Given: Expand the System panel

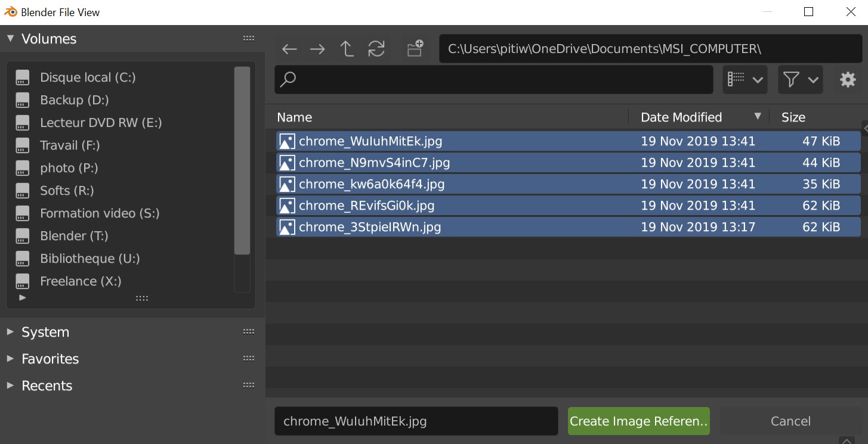Looking at the screenshot, I should coord(10,332).
